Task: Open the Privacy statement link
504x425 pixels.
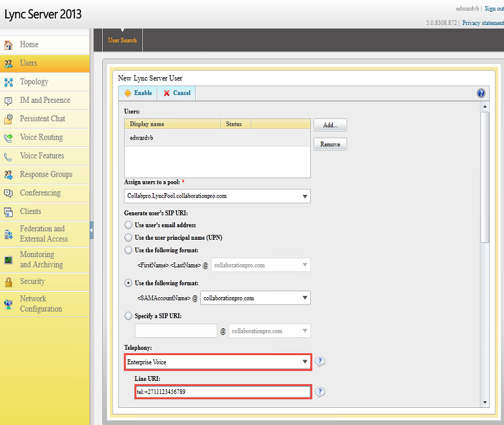Action: click(483, 23)
